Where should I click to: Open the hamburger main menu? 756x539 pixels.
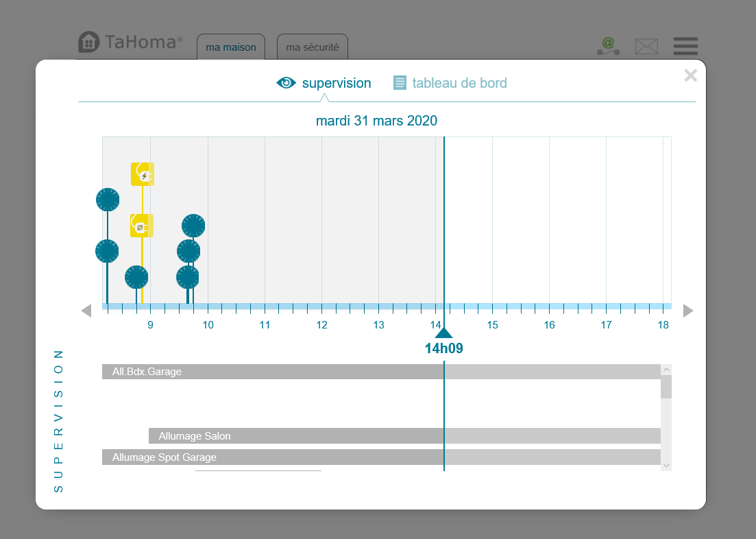coord(685,47)
